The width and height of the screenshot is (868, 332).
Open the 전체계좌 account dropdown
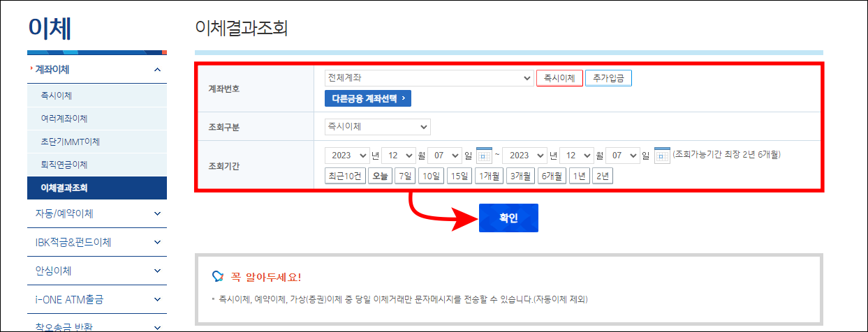429,78
